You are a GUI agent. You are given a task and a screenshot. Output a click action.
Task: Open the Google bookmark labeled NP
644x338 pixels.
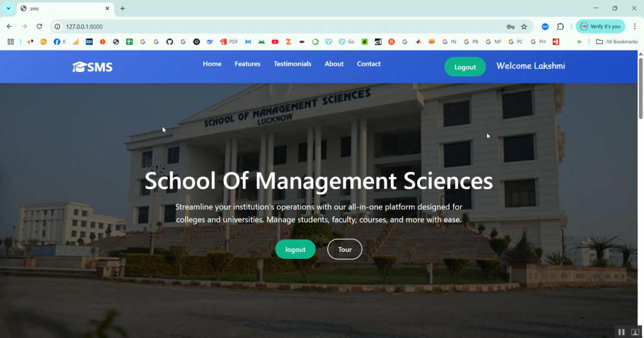[493, 42]
